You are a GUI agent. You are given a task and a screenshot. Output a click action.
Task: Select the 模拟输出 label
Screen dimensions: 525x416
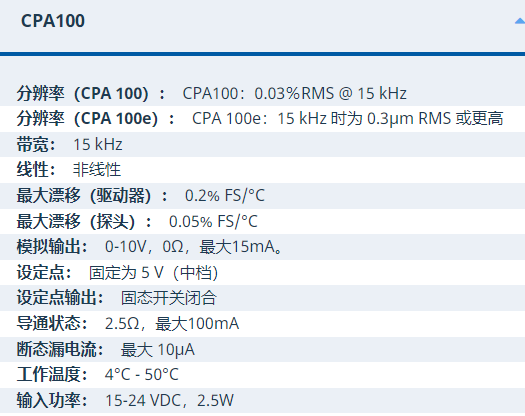[x=52, y=247]
